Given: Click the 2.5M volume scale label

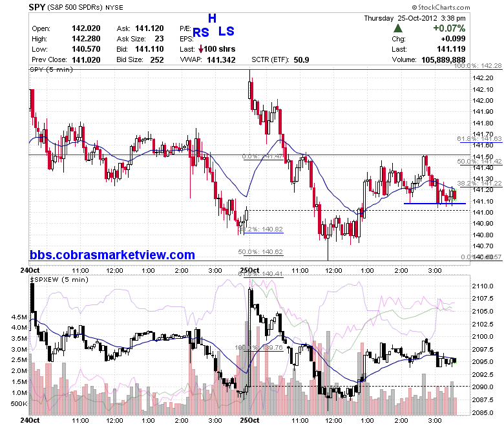Looking at the screenshot, I should coord(19,360).
